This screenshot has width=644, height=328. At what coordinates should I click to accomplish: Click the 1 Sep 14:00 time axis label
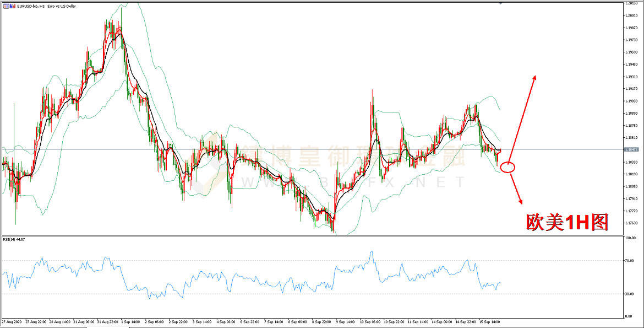(130, 321)
